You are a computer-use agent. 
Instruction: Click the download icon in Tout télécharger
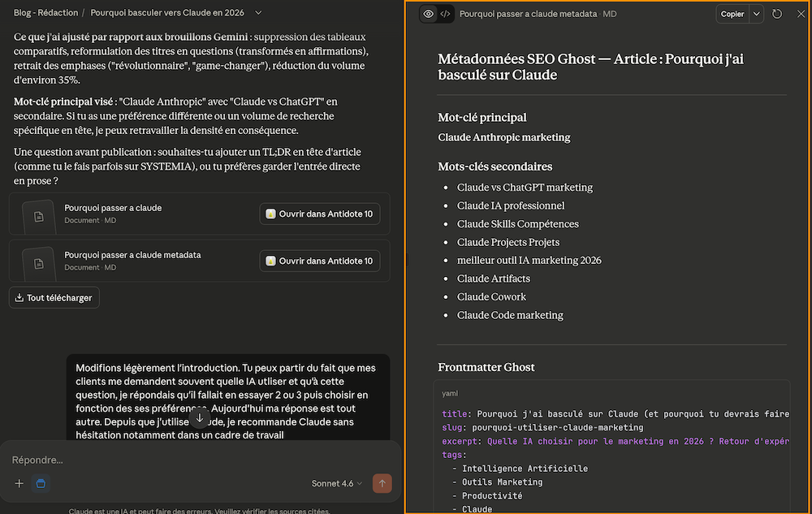19,298
